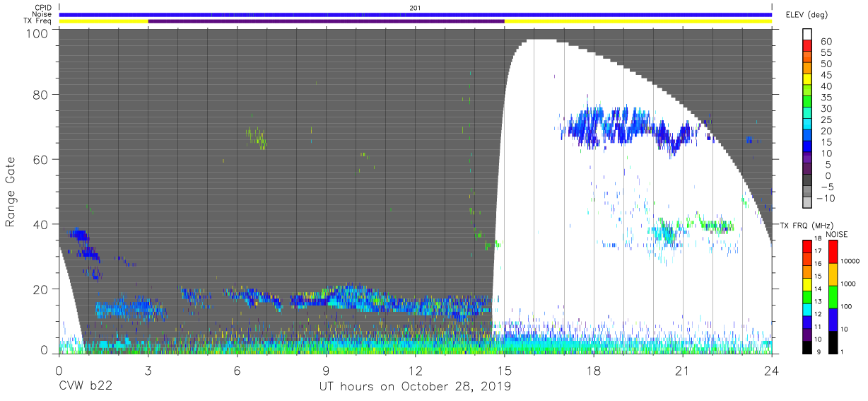Click the 12 tick label on UT hours axis
868x401 pixels.
click(x=415, y=370)
